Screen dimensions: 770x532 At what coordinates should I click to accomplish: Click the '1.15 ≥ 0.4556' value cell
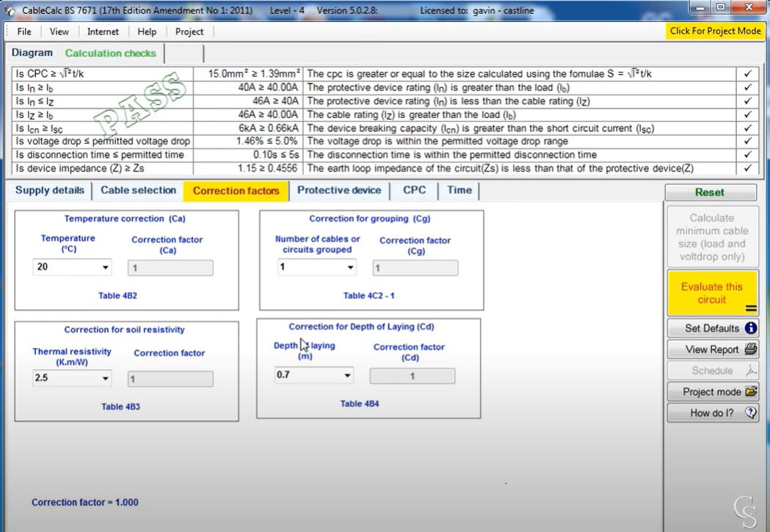(x=249, y=168)
